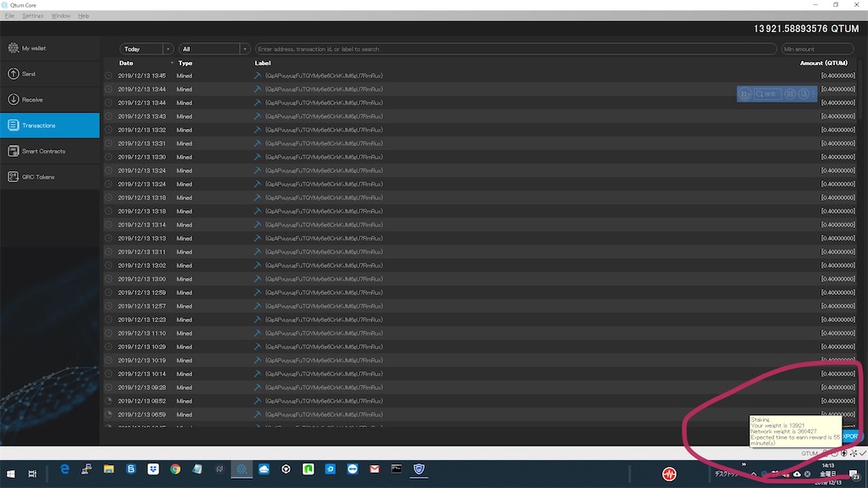Click the amount on the 13:18 row at top
The image size is (868, 488).
pyautogui.click(x=838, y=197)
